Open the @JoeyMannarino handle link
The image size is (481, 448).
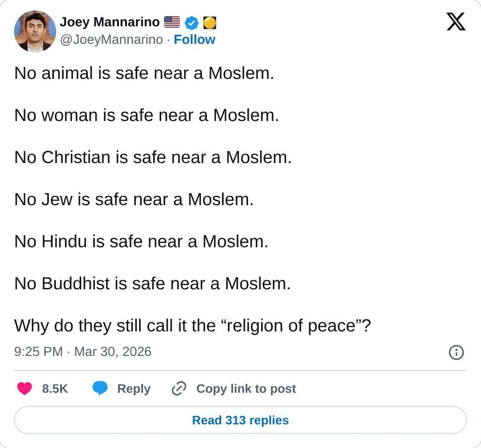pos(111,39)
